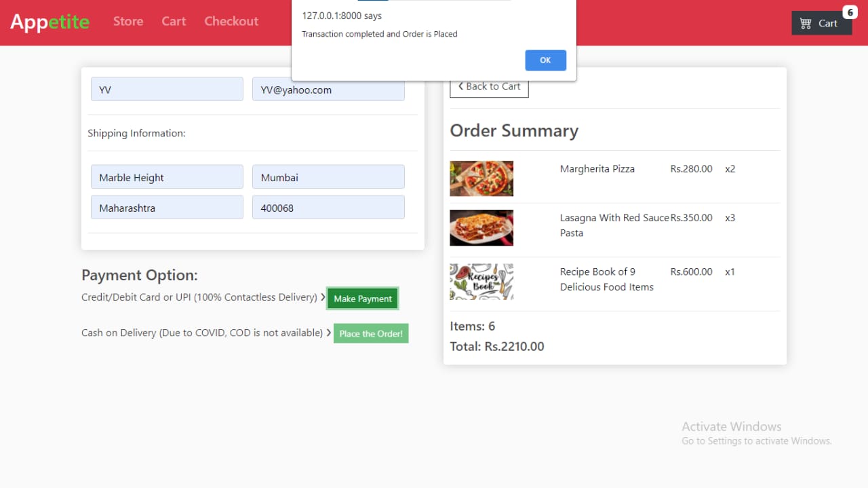Click the Margherita Pizza thumbnail
This screenshot has width=868, height=488.
[x=481, y=179]
